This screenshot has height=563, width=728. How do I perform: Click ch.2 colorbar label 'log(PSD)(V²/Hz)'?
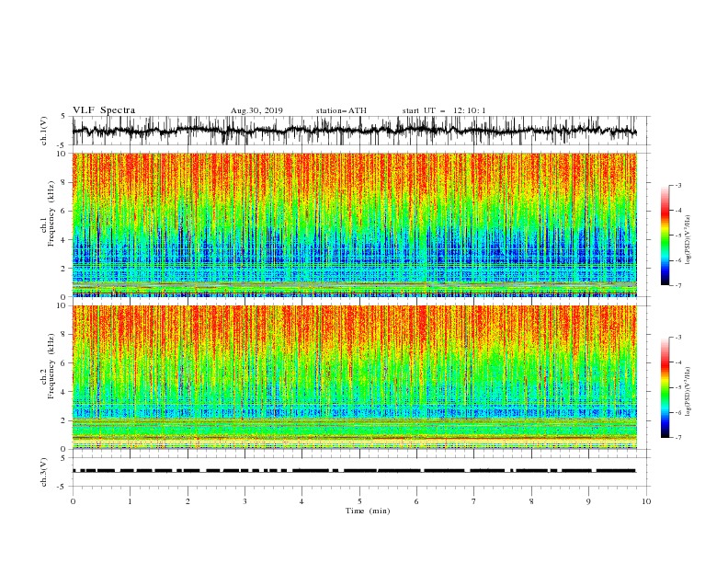point(688,391)
